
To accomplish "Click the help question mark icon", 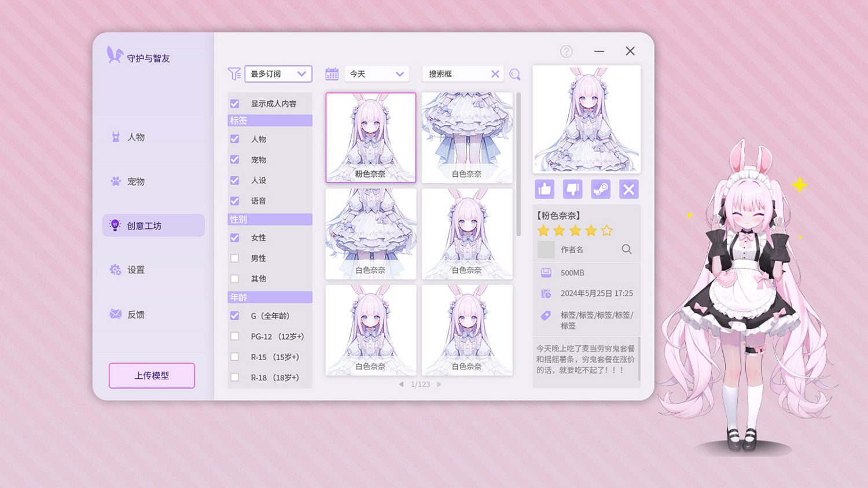I will (x=567, y=51).
